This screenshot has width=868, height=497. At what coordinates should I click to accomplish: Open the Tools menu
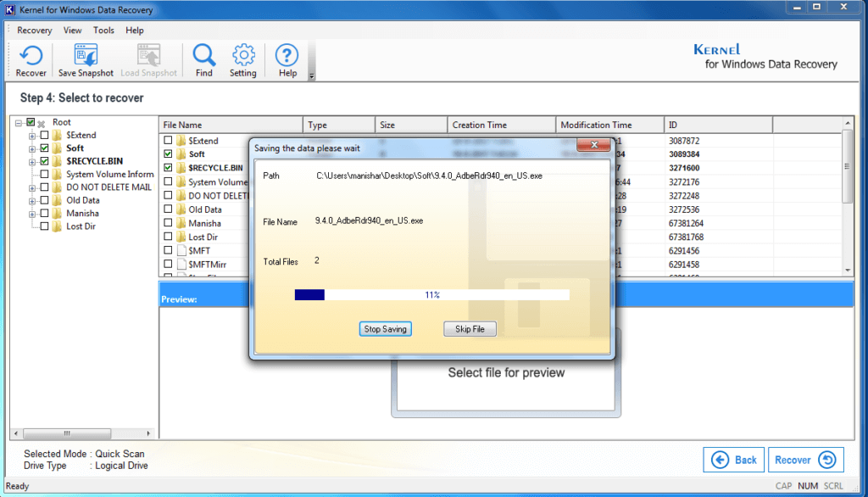click(x=103, y=30)
